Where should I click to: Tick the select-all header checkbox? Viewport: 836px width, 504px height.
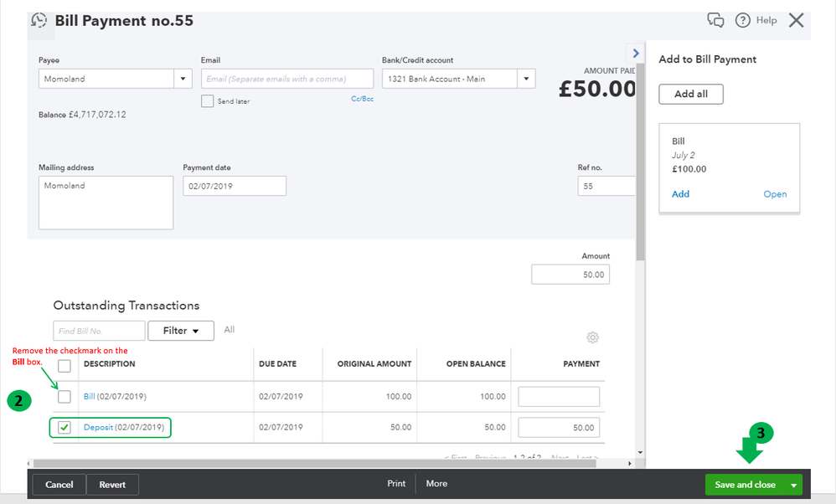65,365
